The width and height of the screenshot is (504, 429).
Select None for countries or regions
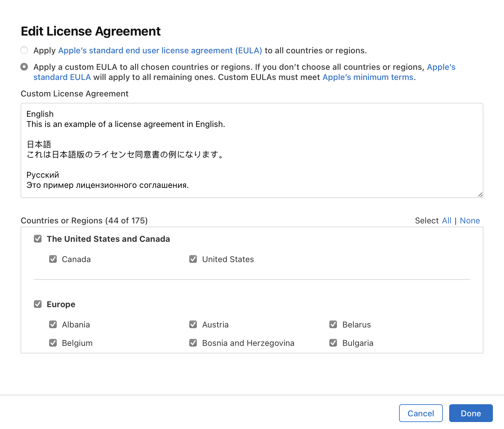469,221
